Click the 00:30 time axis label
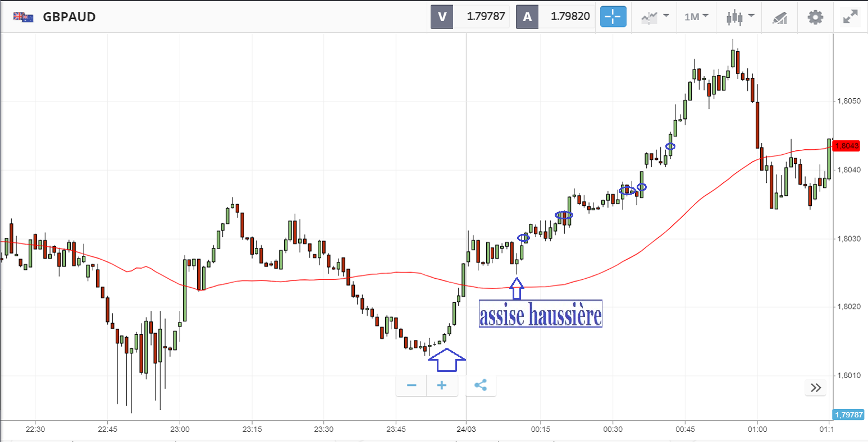The width and height of the screenshot is (868, 442). [613, 430]
